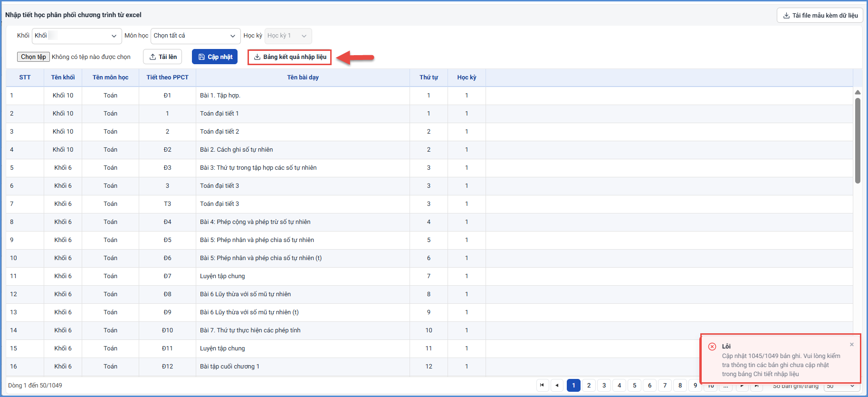Click current page 1 in pagination
The height and width of the screenshot is (397, 868).
tap(573, 385)
